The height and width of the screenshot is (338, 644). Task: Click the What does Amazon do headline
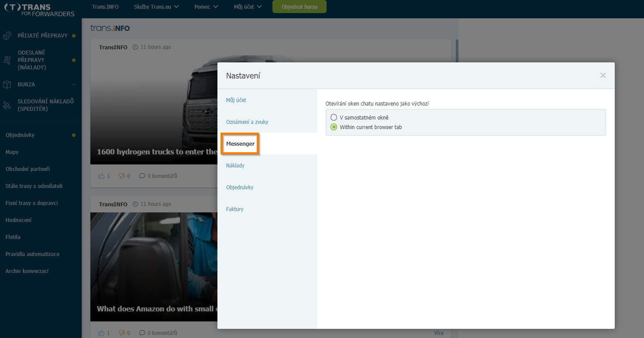[157, 309]
